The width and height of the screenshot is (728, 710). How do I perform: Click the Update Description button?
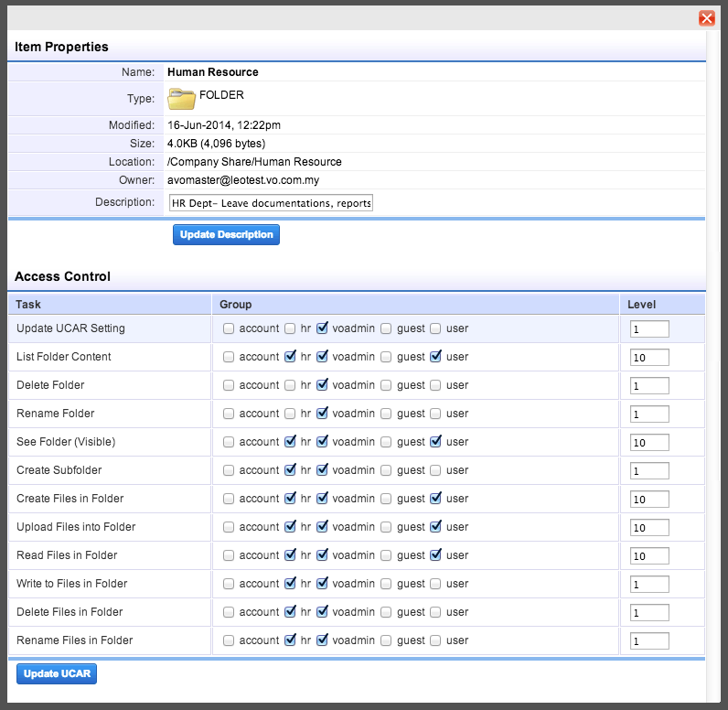226,235
